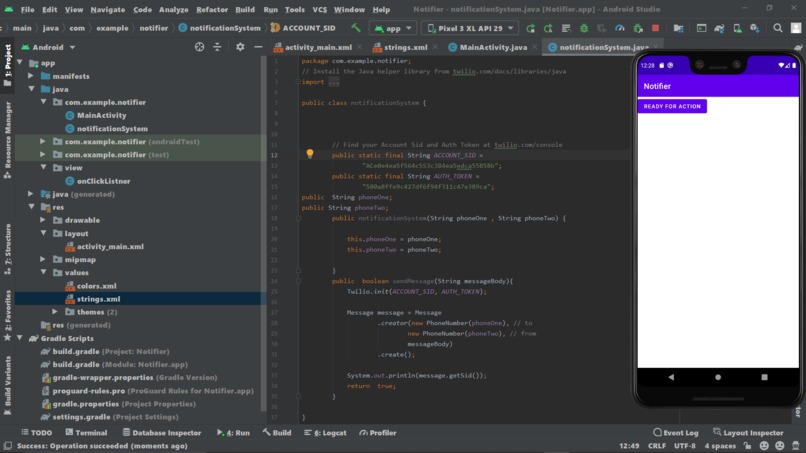Click ACCOUNT_SID breadcrumb in navigation bar
806x453 pixels.
tap(303, 28)
